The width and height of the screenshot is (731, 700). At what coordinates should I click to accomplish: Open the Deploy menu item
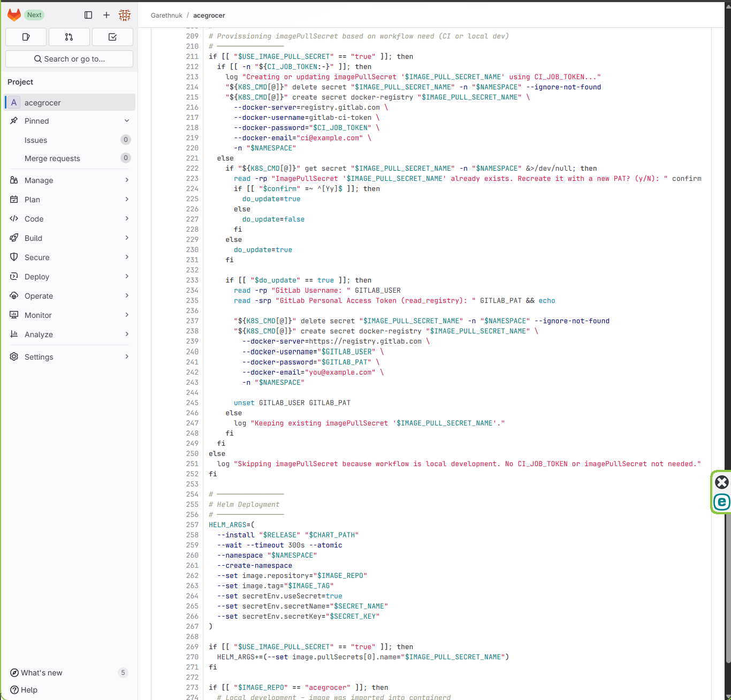[70, 277]
